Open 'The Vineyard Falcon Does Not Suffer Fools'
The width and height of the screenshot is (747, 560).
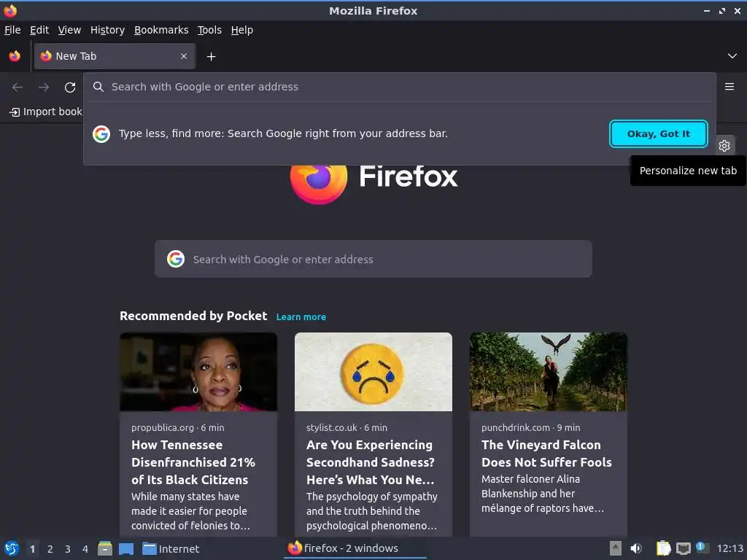[546, 454]
